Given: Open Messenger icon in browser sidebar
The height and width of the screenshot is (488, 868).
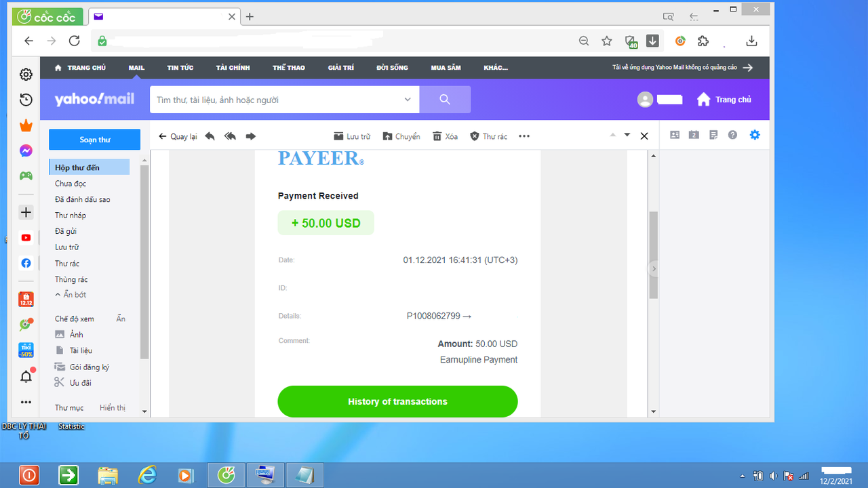Looking at the screenshot, I should tap(26, 150).
